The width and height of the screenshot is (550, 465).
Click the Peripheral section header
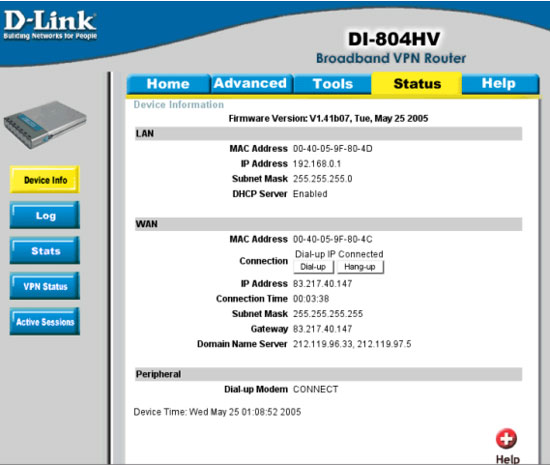(x=329, y=374)
